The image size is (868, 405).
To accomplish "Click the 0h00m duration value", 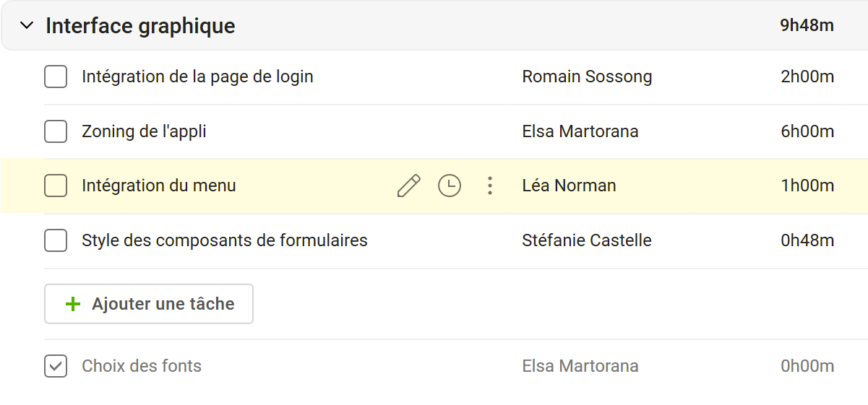I will point(807,366).
